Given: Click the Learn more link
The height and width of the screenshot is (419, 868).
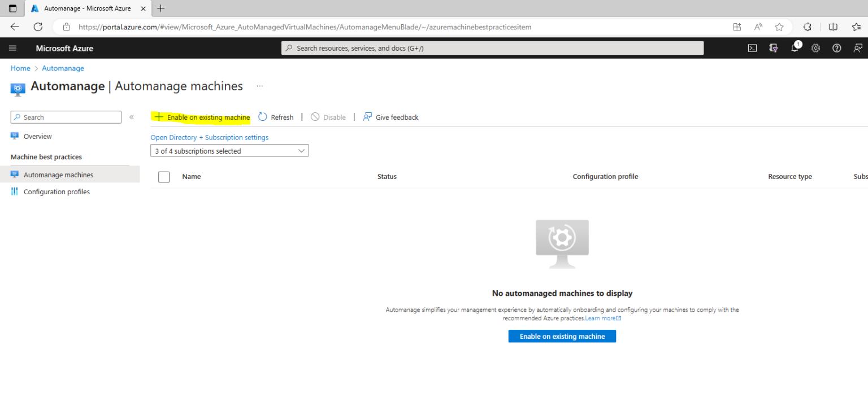Looking at the screenshot, I should pyautogui.click(x=600, y=318).
